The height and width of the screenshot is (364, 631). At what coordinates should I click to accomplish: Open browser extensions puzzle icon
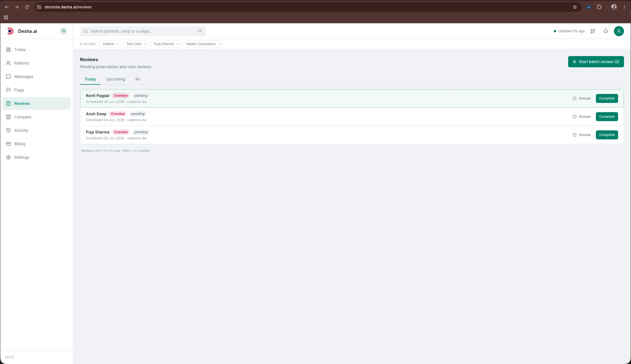coord(599,7)
